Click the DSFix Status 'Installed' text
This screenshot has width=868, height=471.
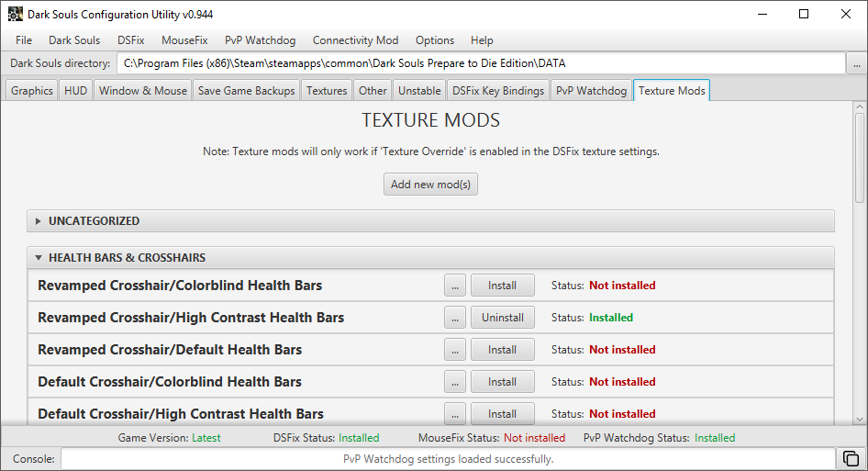click(359, 438)
